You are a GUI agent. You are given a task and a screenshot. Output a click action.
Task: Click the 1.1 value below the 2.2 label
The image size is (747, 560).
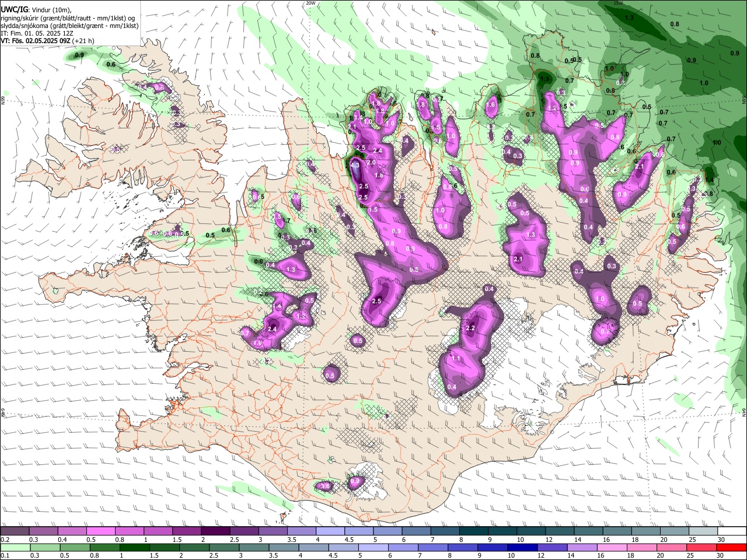(x=457, y=359)
